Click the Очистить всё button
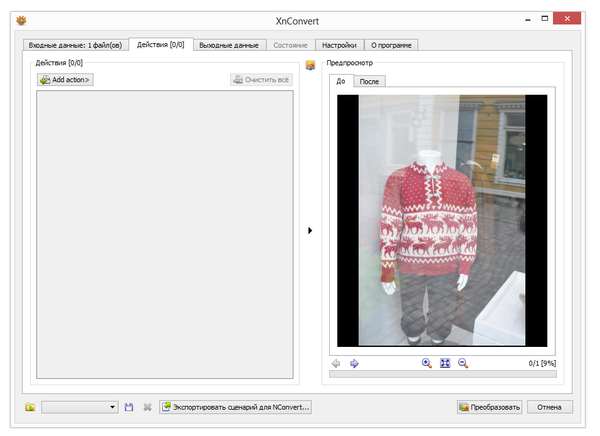 tap(261, 80)
